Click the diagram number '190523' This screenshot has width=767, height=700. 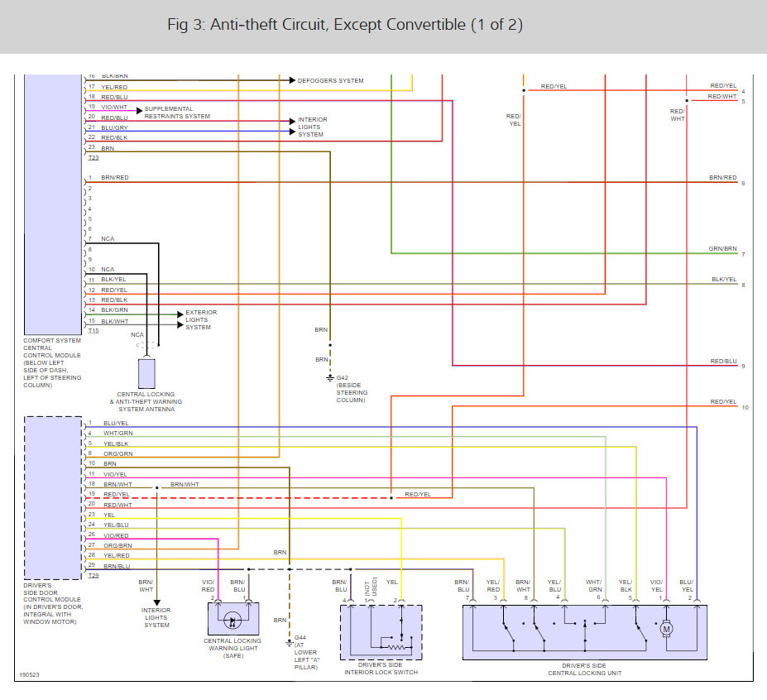tap(29, 674)
